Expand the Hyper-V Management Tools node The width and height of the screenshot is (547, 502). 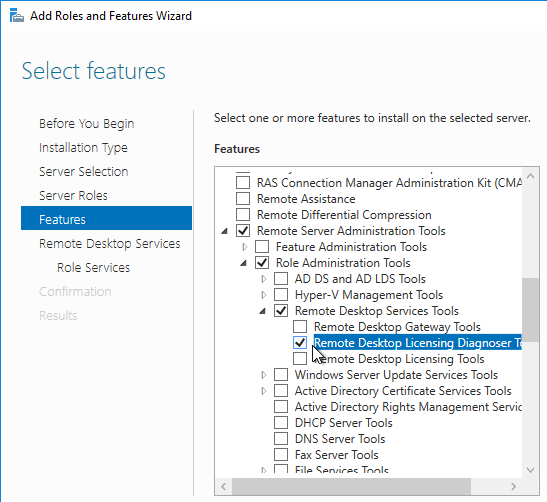(263, 295)
